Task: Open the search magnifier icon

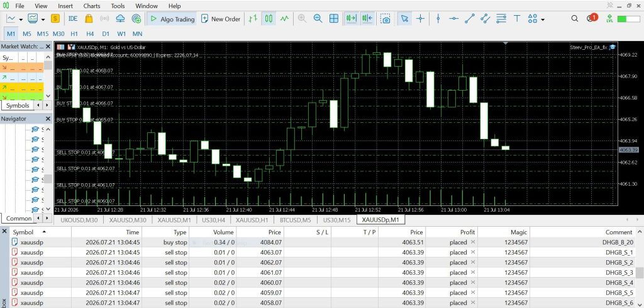Action: point(575,18)
